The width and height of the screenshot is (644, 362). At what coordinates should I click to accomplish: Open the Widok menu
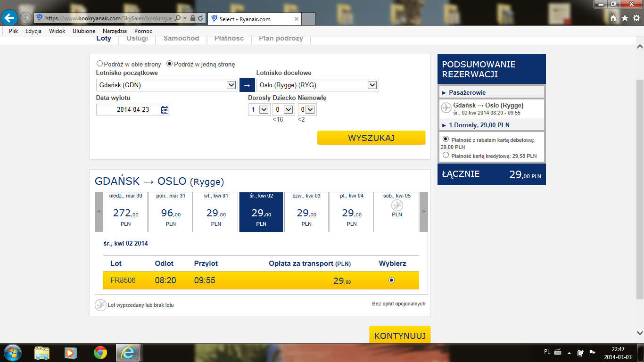[57, 31]
